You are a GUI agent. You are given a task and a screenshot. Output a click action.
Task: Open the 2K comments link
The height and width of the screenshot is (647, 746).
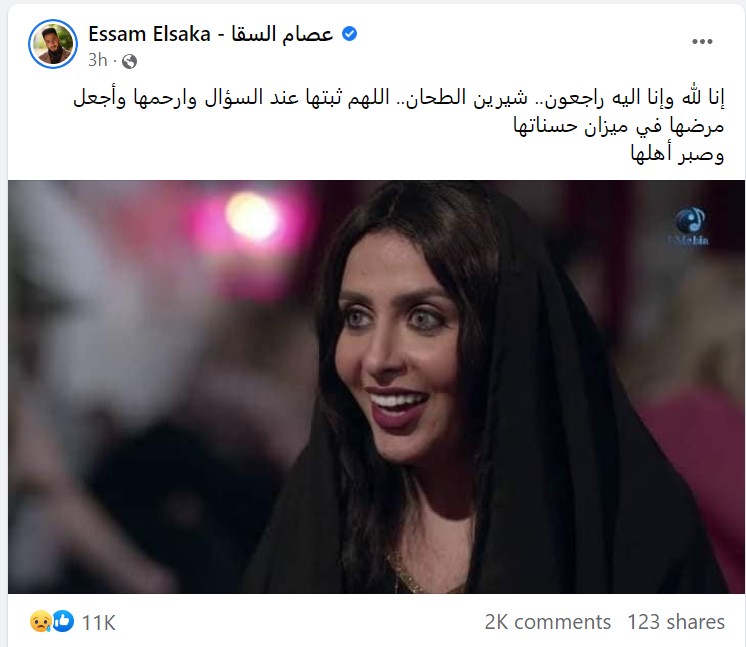click(548, 622)
